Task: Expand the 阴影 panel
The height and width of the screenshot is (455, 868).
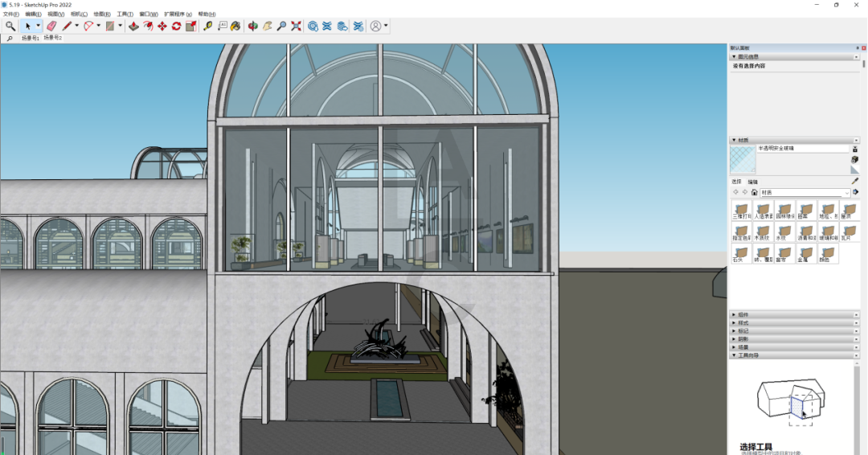Action: tap(794, 338)
